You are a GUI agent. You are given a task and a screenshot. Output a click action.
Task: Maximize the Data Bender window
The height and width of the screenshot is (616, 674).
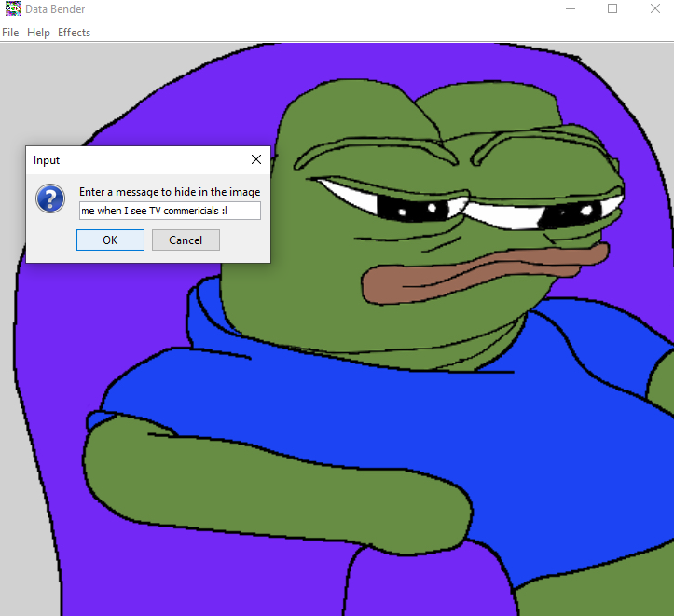(x=612, y=8)
